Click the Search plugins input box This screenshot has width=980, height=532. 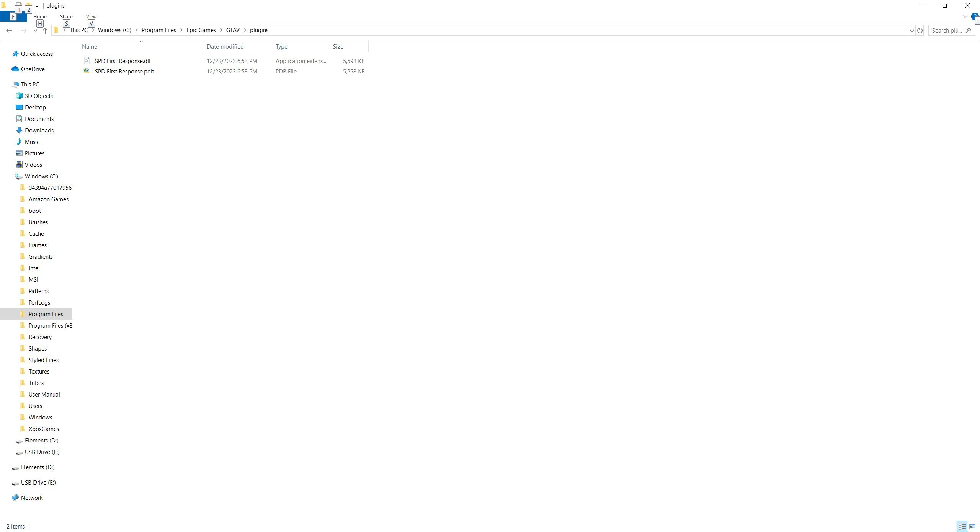(x=947, y=31)
